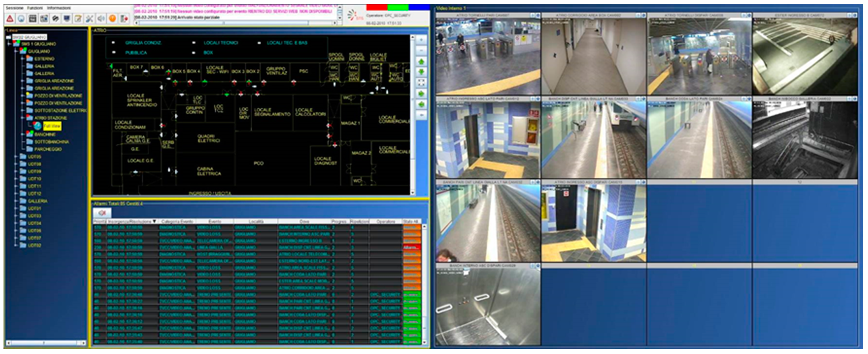Click horizontal scrollbar of message log

[236, 23]
